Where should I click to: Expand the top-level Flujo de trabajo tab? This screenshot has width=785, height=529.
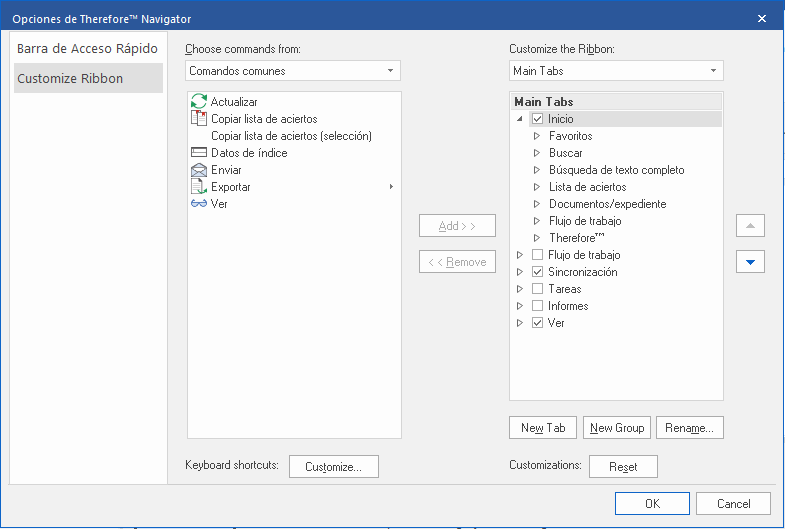coord(520,255)
